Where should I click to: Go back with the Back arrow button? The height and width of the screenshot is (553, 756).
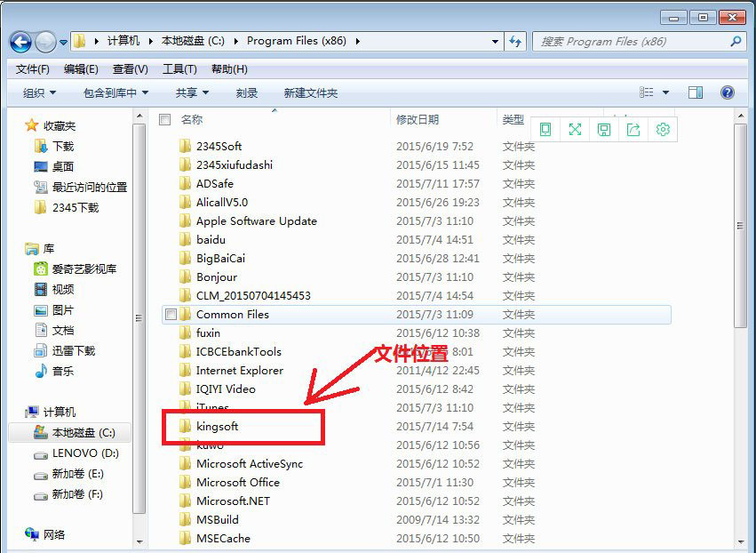coord(20,43)
